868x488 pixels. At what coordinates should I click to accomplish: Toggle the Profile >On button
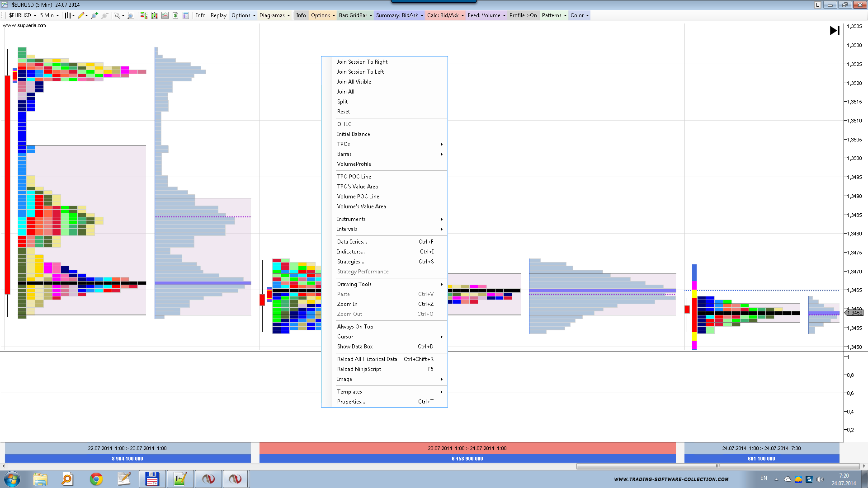pos(523,15)
